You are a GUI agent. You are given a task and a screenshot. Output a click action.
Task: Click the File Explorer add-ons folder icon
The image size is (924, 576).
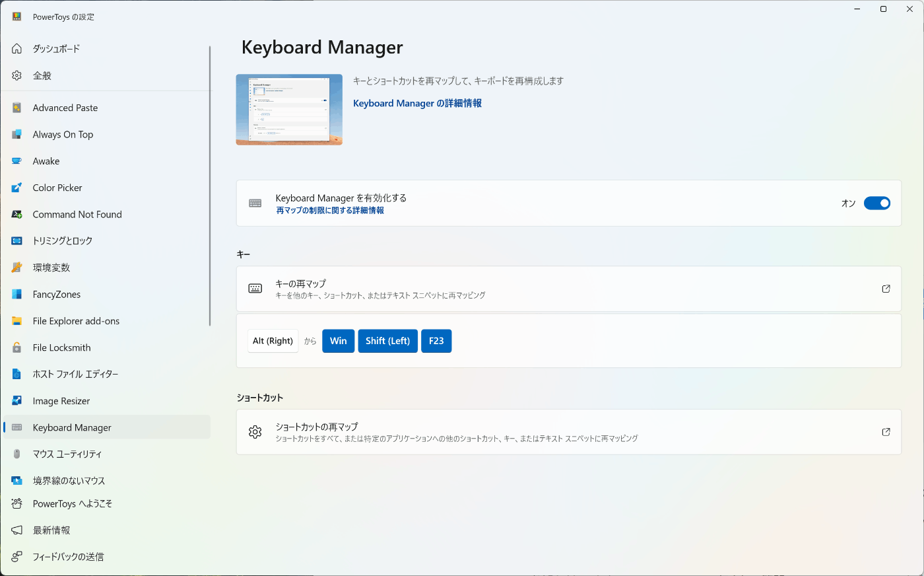[x=17, y=321]
